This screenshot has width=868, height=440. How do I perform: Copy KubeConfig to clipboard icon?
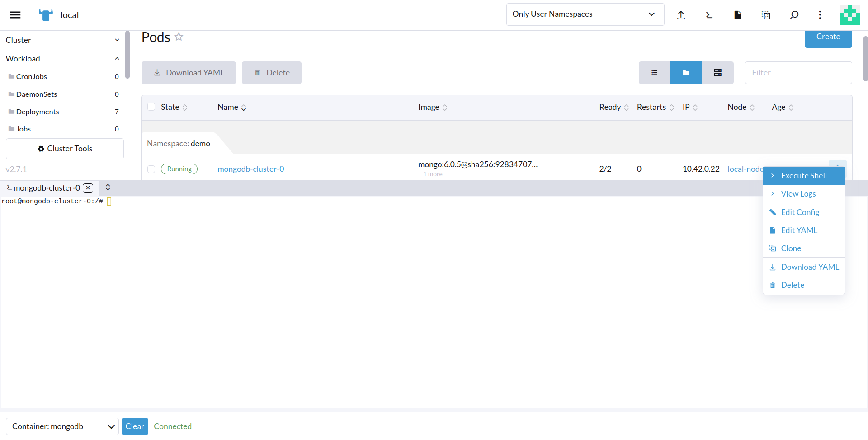coord(766,14)
